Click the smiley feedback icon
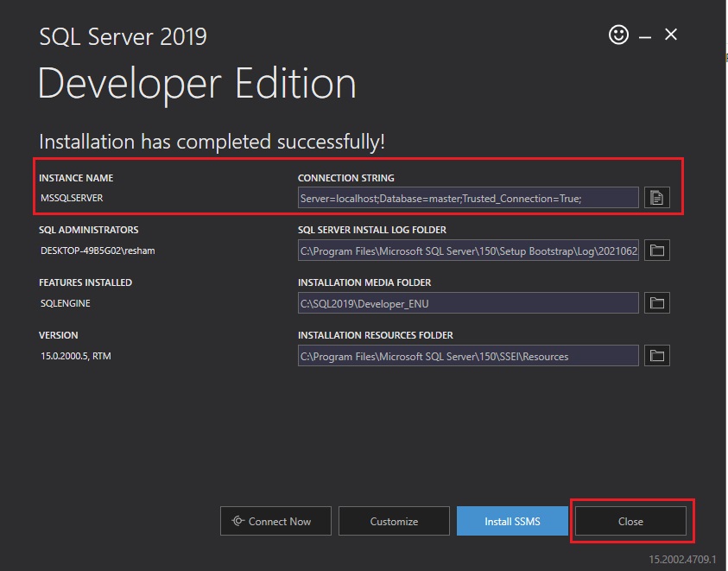 (618, 35)
